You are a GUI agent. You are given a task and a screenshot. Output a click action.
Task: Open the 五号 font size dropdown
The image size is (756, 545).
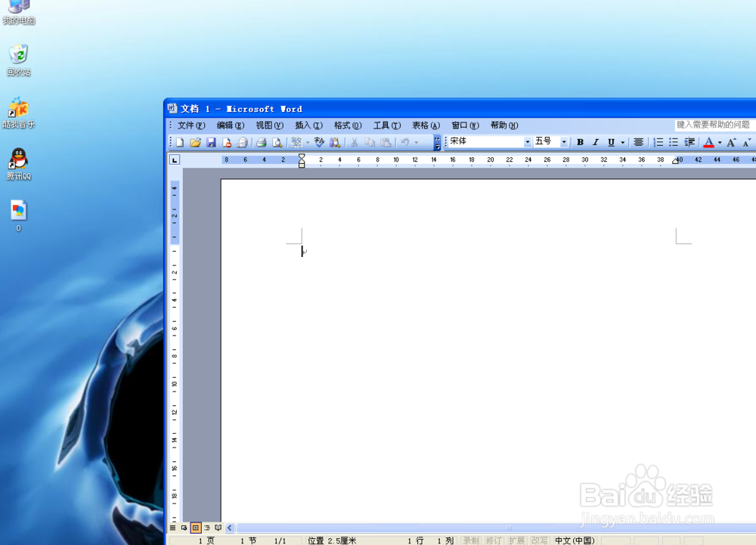point(564,142)
